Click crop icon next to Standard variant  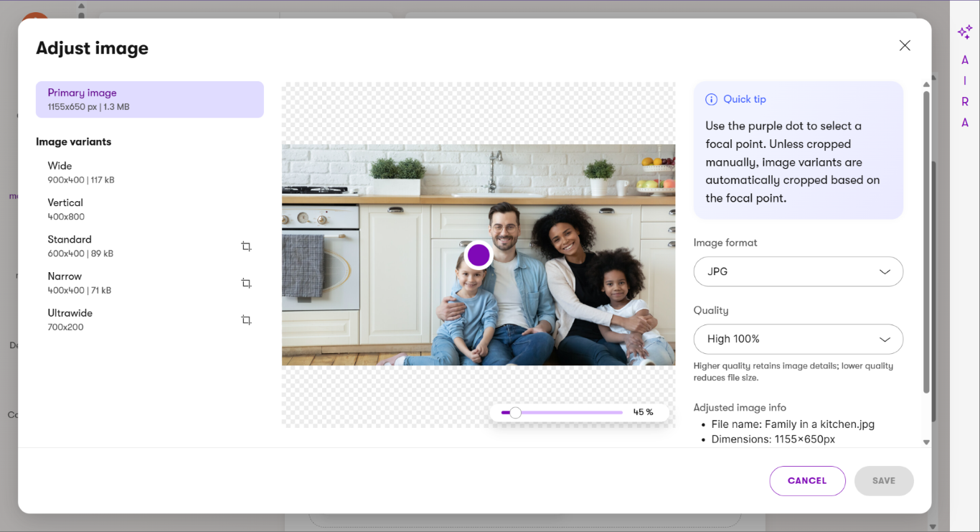[x=246, y=246]
